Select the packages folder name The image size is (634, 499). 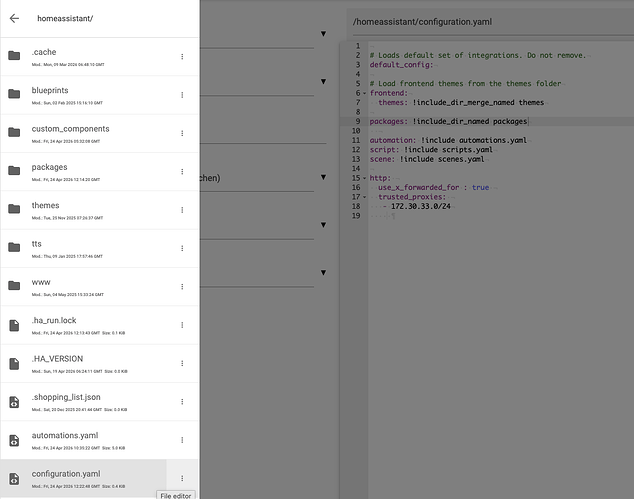coord(49,167)
